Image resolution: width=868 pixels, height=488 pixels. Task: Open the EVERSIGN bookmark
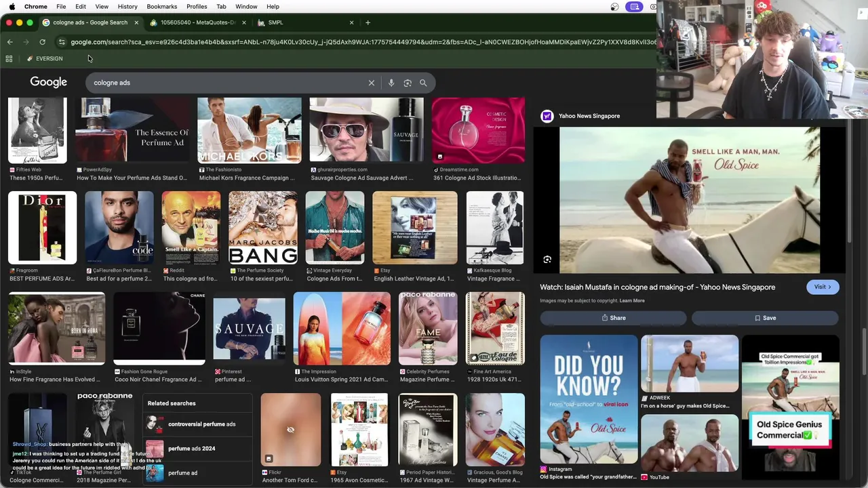tap(45, 59)
